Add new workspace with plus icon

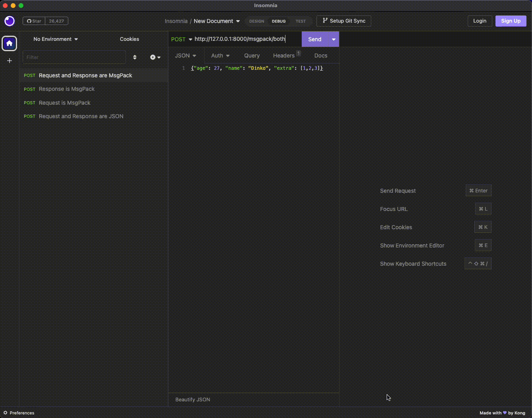[10, 61]
